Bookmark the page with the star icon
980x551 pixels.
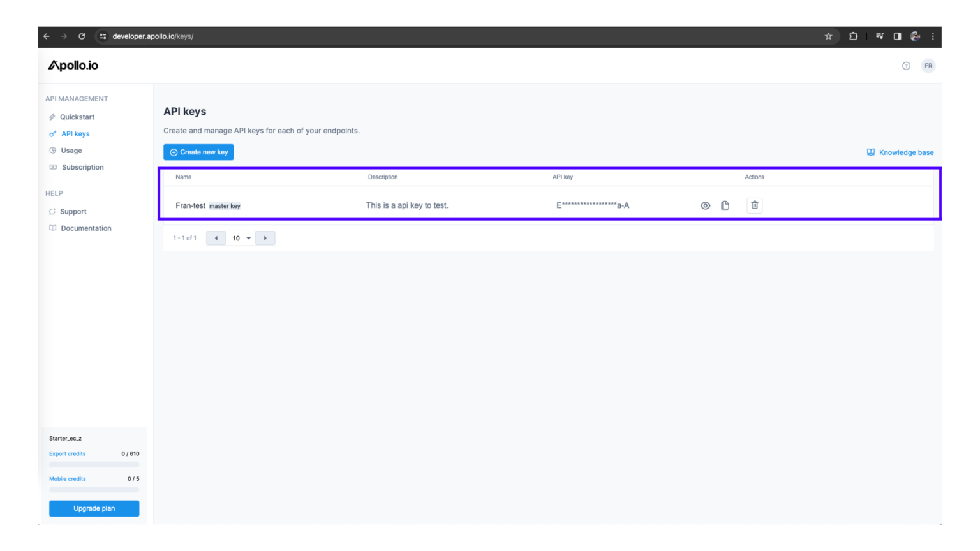(829, 36)
